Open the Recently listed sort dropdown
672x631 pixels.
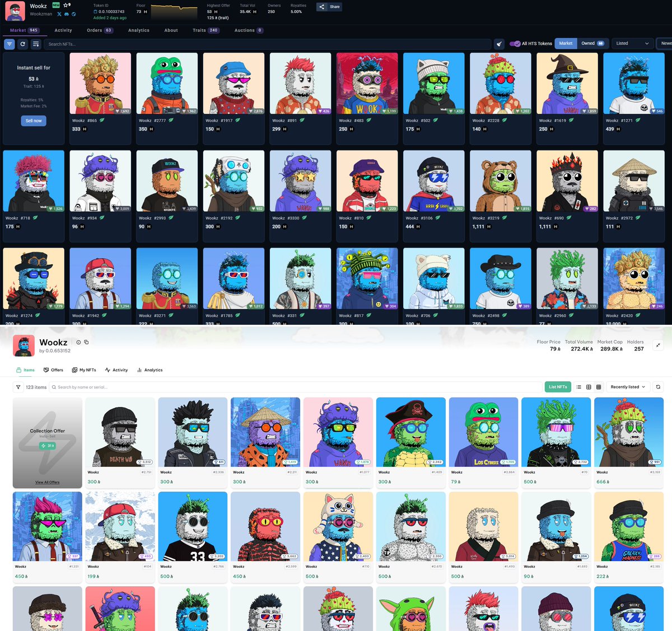click(x=628, y=387)
